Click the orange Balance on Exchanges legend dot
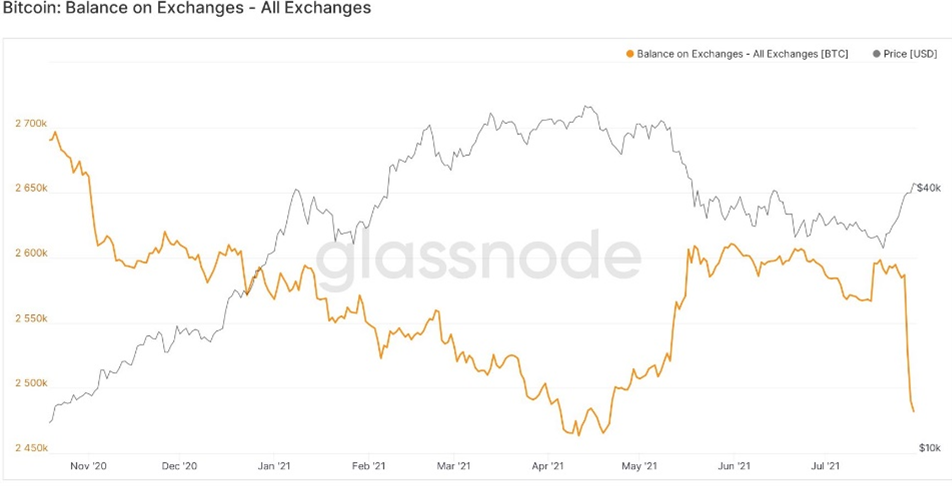 [x=629, y=54]
